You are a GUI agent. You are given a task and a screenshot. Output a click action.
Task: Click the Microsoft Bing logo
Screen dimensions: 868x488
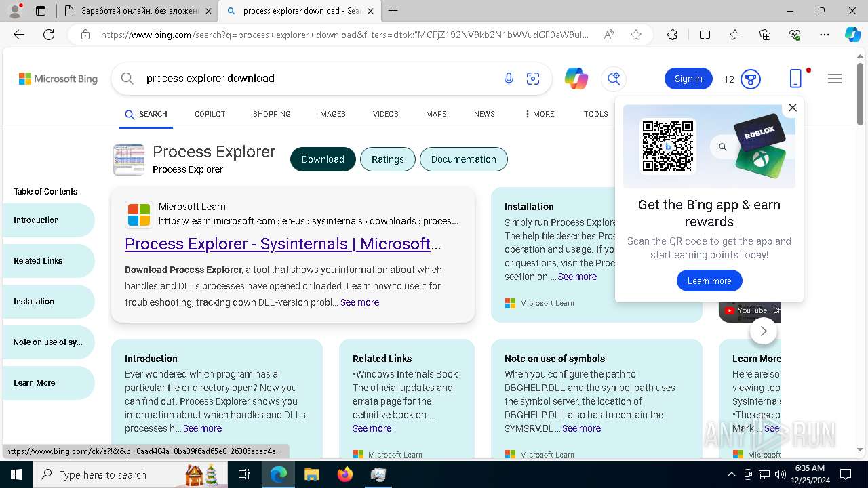[x=58, y=79]
